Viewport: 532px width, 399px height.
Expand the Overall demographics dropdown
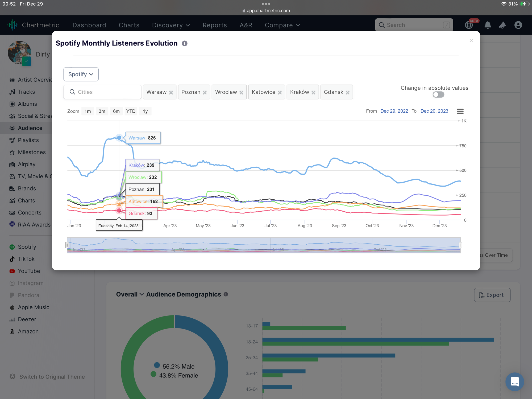point(130,294)
